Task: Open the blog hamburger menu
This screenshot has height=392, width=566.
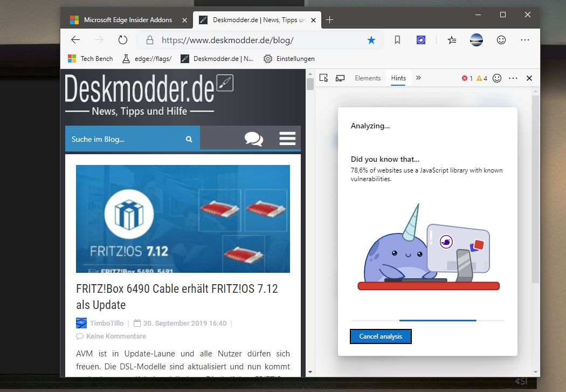Action: (x=287, y=139)
